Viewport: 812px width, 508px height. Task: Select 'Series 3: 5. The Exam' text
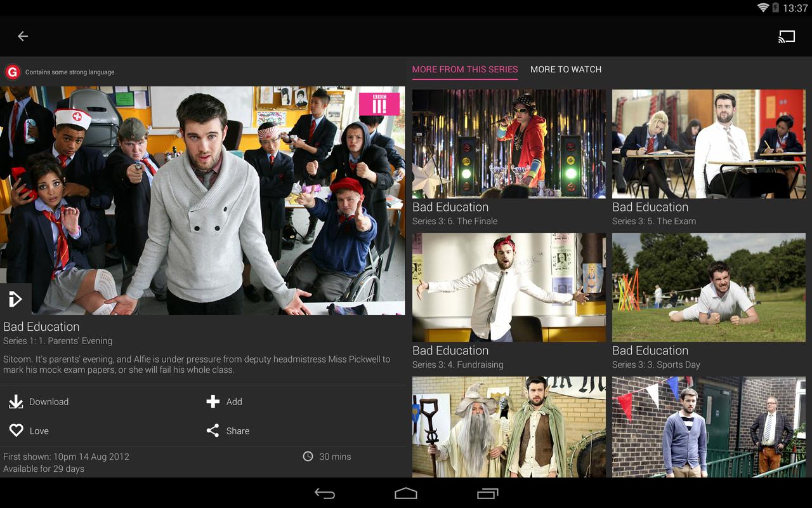coord(654,221)
